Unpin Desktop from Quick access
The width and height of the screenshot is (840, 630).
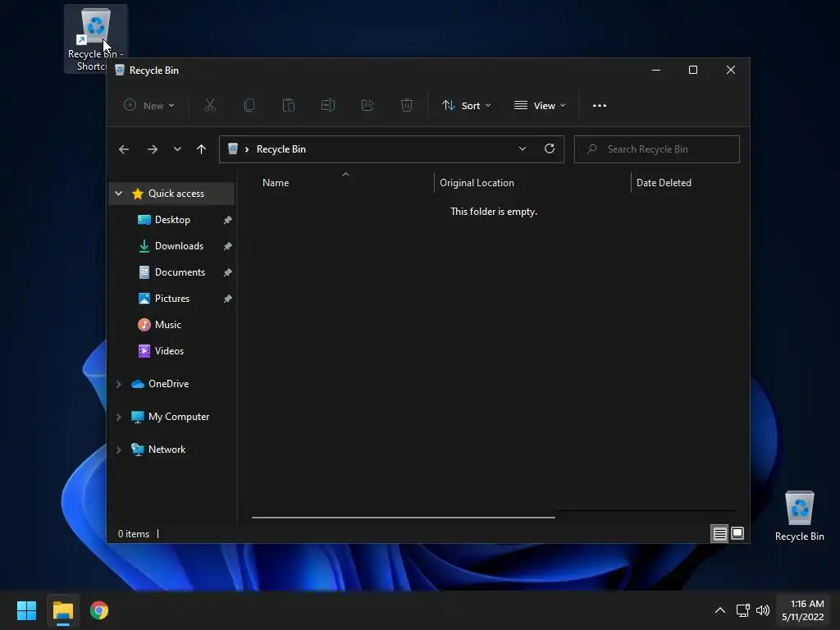point(227,220)
